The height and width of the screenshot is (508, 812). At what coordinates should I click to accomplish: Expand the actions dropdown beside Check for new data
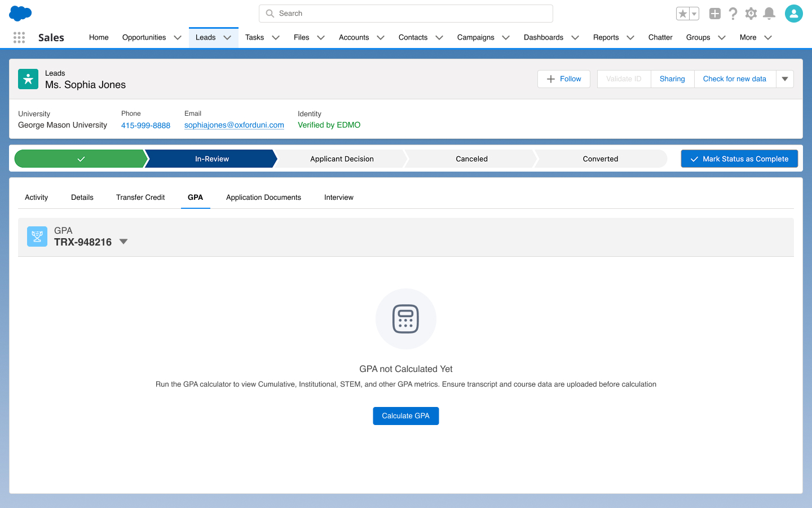784,79
